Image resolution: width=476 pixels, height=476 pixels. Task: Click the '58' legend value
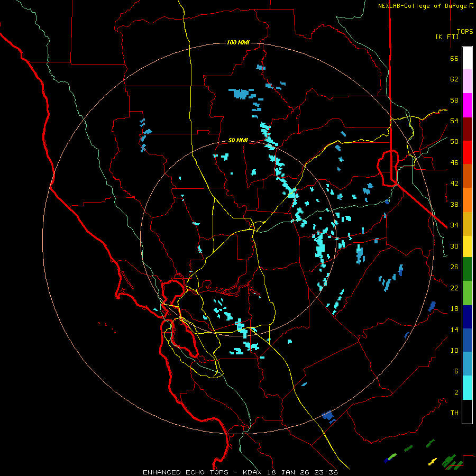pyautogui.click(x=454, y=100)
